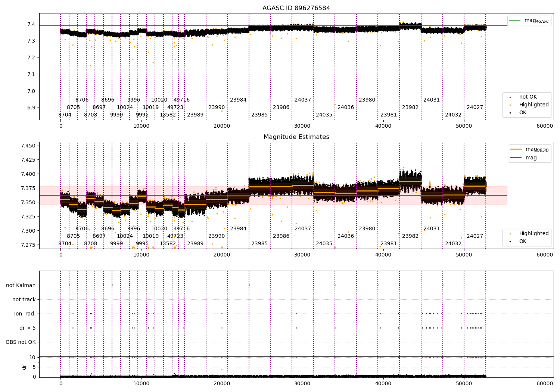This screenshot has width=560, height=392.
Task: Click OBSID 23984 in Magnitude Estimates plot
Action: [x=238, y=229]
